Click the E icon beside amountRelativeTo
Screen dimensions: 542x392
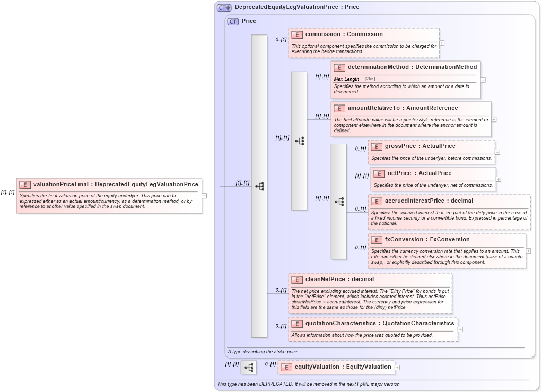click(339, 108)
